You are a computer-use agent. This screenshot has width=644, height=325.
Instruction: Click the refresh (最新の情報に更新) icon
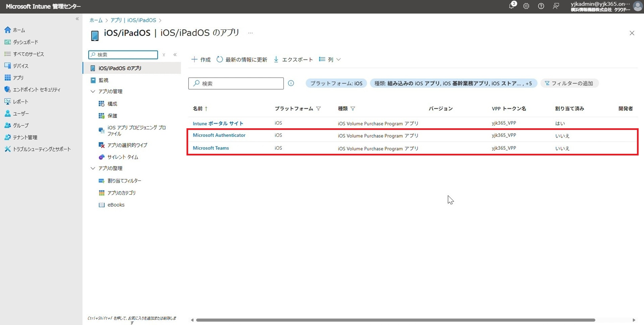[x=220, y=59]
